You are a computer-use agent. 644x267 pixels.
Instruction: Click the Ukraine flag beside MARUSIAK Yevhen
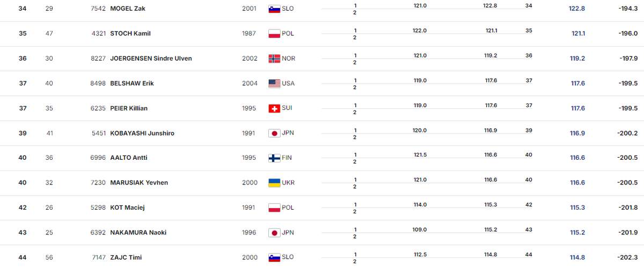coord(274,183)
